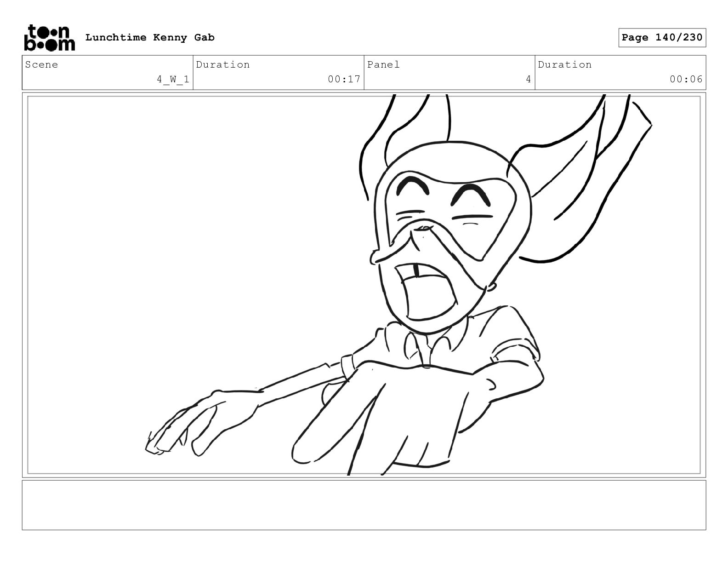The height and width of the screenshot is (563, 728).
Task: Click the empty notes box below panel
Action: [x=364, y=505]
